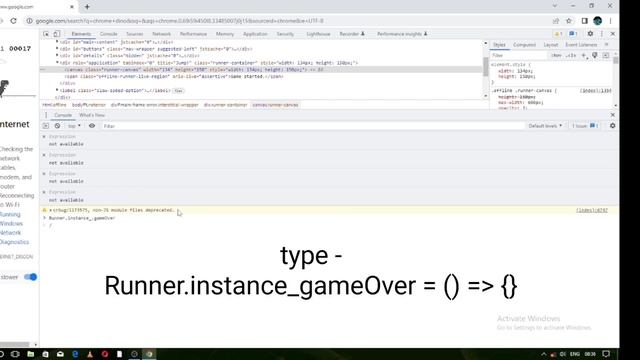
Task: Open DevTools settings gear in top bar
Action: pos(590,34)
